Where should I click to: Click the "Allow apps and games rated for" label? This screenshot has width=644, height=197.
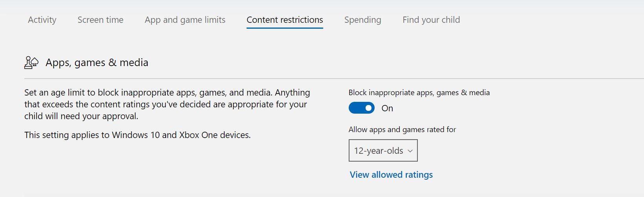pyautogui.click(x=402, y=129)
